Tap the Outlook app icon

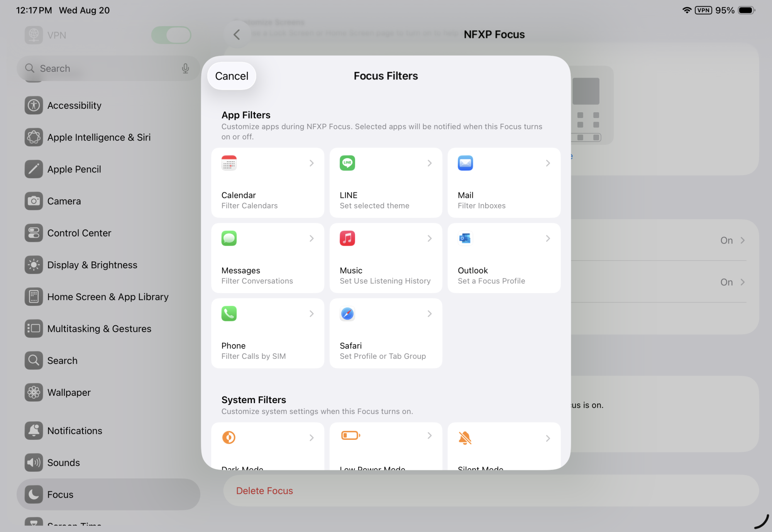pyautogui.click(x=465, y=238)
